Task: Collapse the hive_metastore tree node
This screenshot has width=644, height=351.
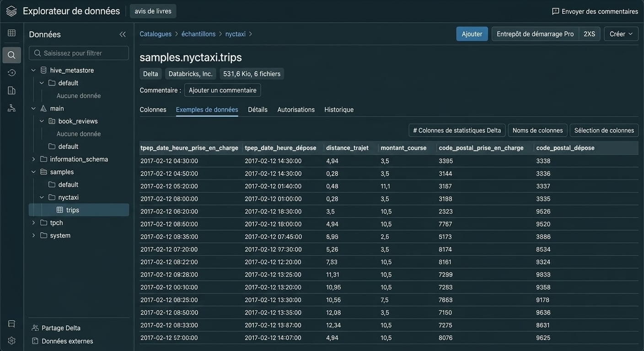Action: pos(33,70)
